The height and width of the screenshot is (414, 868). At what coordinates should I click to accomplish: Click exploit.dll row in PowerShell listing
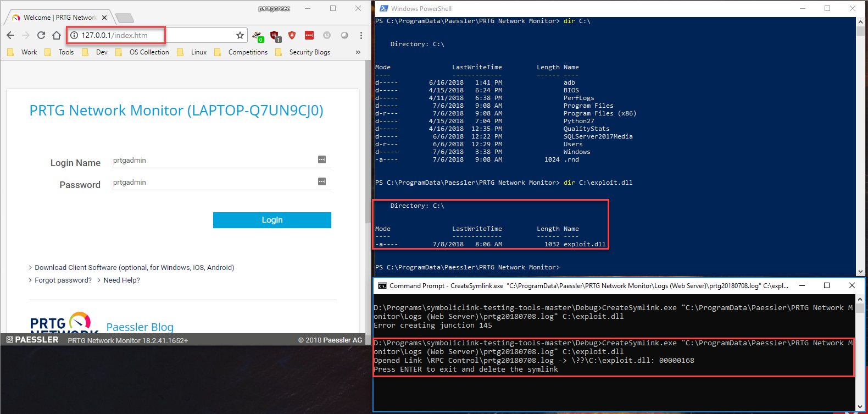(491, 244)
